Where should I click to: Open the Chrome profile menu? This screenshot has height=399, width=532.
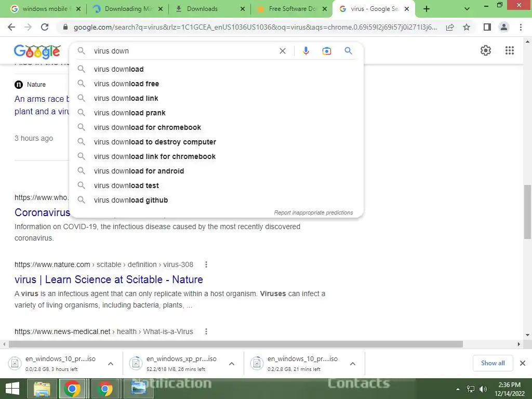[x=504, y=27]
